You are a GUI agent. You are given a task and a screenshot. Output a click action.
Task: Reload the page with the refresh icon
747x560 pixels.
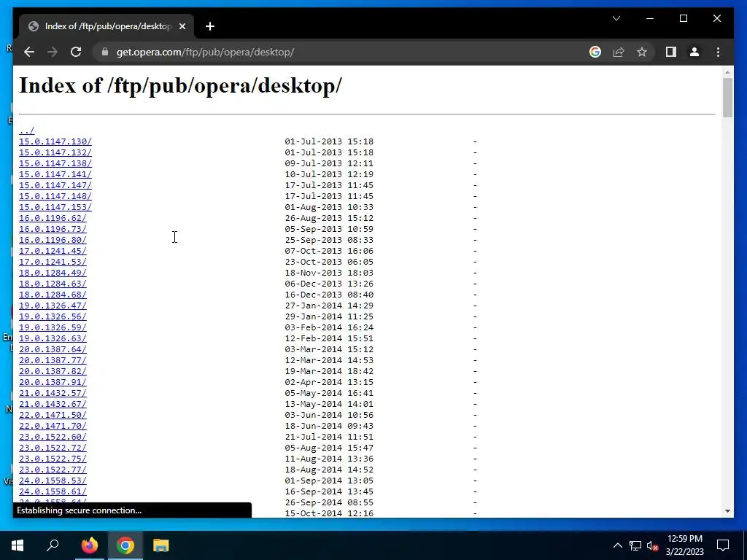(x=76, y=52)
